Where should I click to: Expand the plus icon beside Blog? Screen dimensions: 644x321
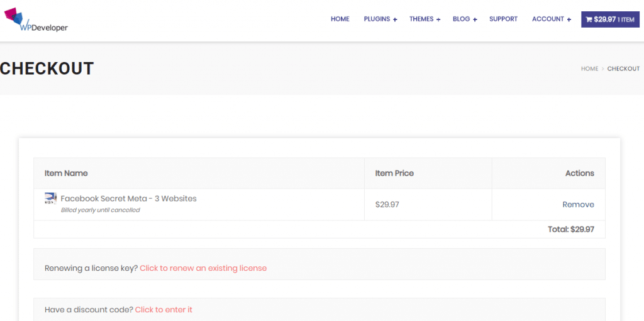point(475,20)
